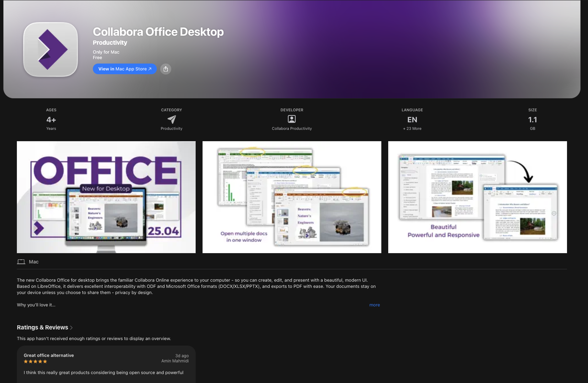
Task: Select the Open multiple docs screenshot
Action: pyautogui.click(x=292, y=197)
